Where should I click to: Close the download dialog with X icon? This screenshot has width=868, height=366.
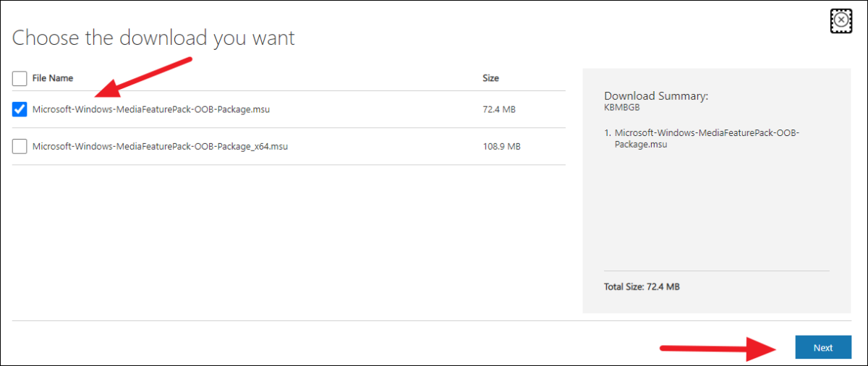841,21
